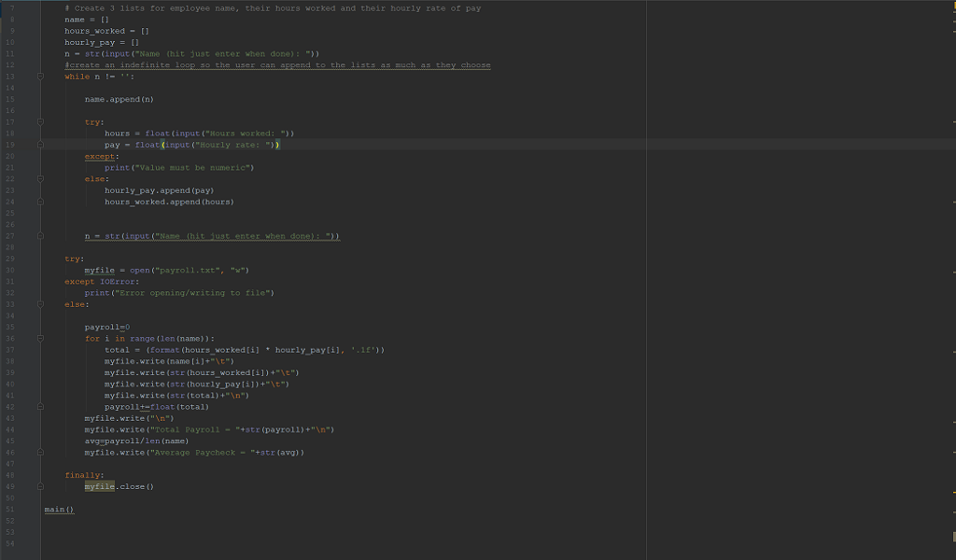Viewport: 956px width, 560px height.
Task: Click the gutter marker beside line 49
Action: pyautogui.click(x=38, y=485)
